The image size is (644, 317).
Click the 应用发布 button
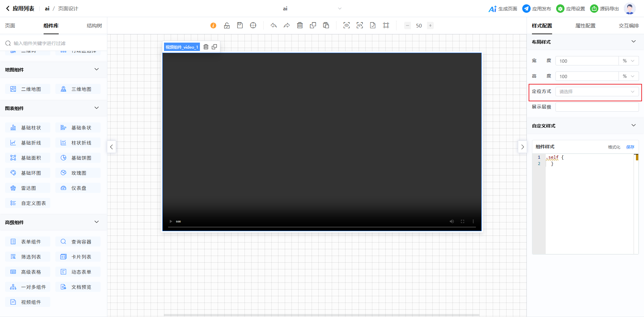click(537, 9)
